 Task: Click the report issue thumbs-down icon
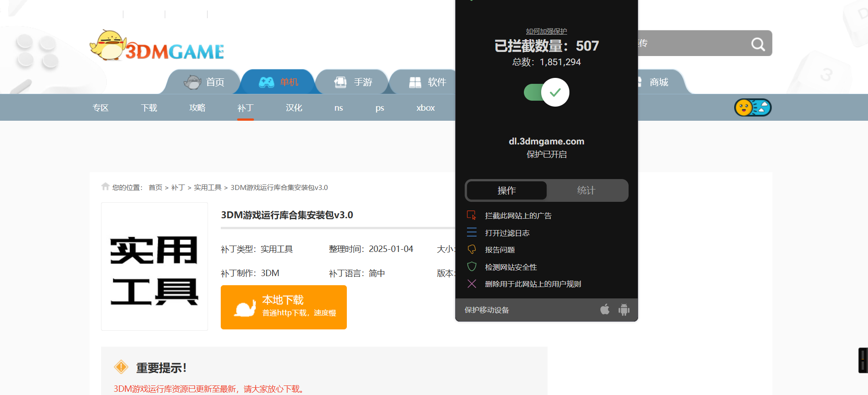click(472, 250)
